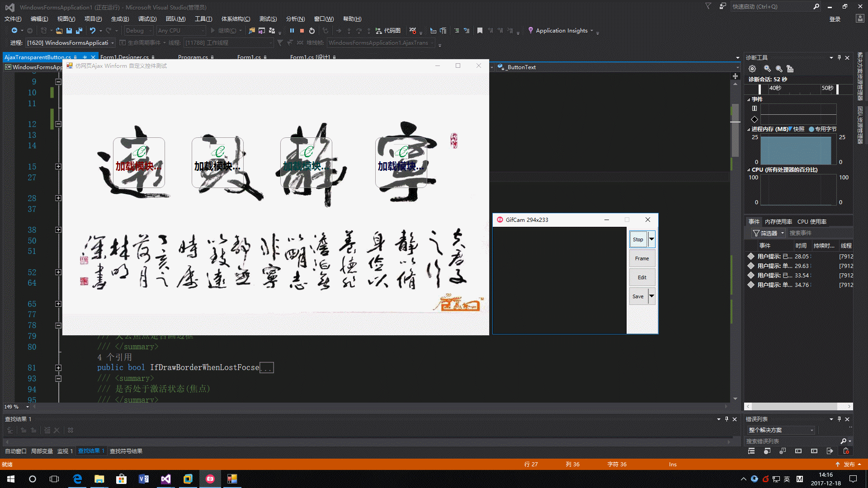This screenshot has height=488, width=868.
Task: Toggle the break events pause track icon
Action: [x=754, y=108]
